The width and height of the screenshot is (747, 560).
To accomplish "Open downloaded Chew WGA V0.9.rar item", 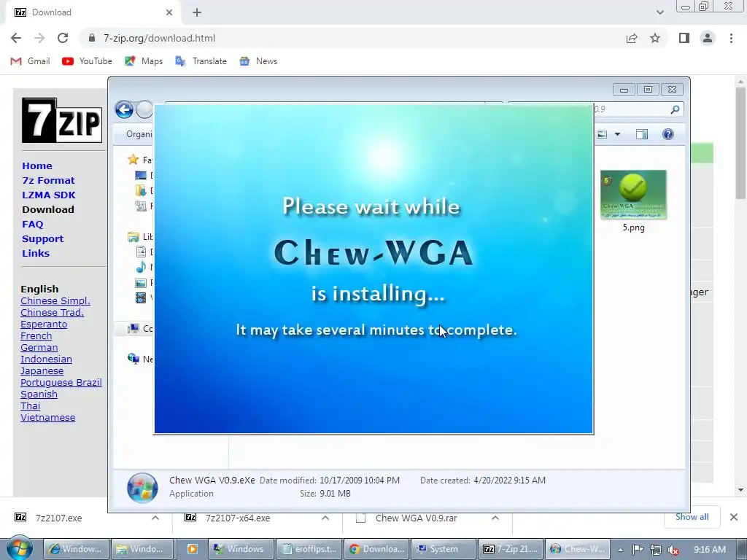I will click(416, 518).
